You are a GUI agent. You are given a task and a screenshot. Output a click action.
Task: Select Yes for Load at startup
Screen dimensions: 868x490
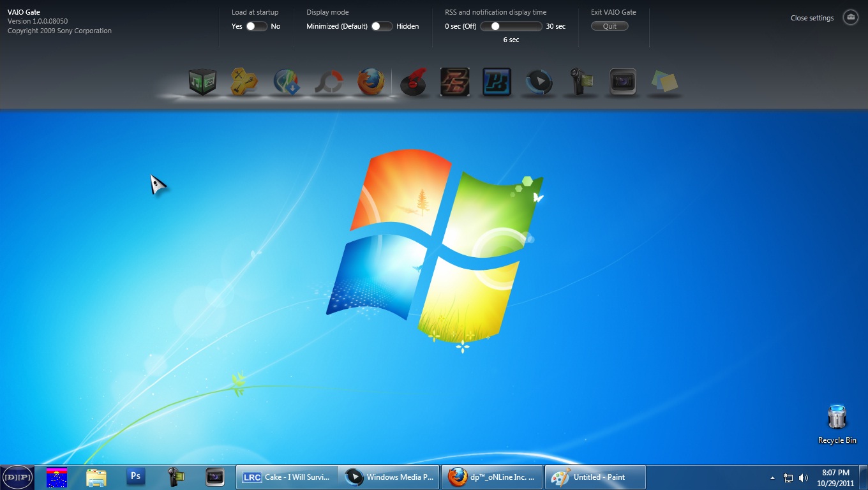point(237,26)
